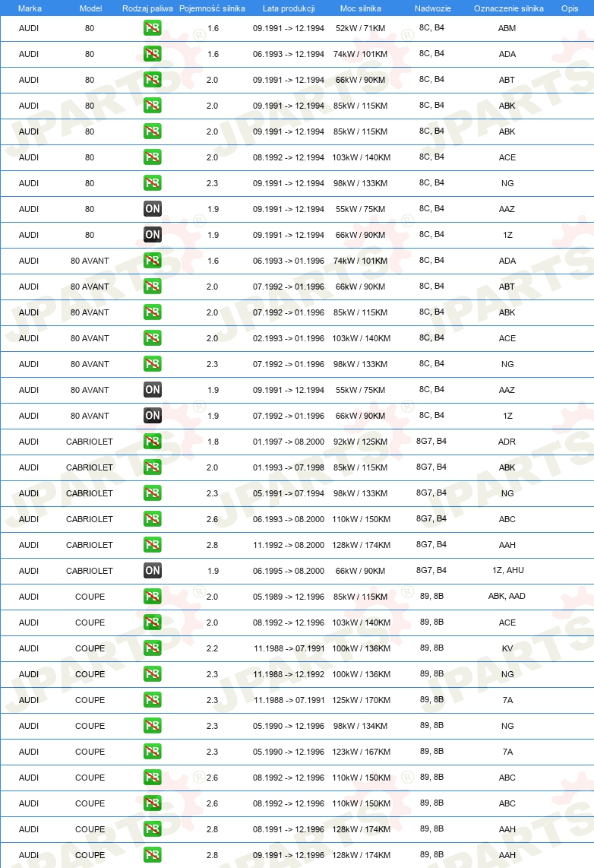
Task: Select the ABK, AAD engine code
Action: (x=507, y=596)
